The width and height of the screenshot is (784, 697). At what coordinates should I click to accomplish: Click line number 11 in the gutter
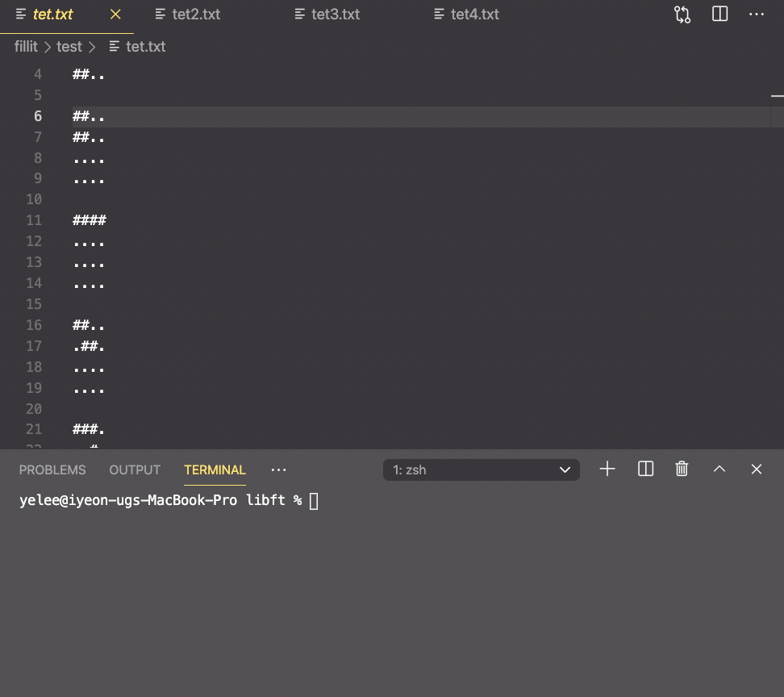33,220
